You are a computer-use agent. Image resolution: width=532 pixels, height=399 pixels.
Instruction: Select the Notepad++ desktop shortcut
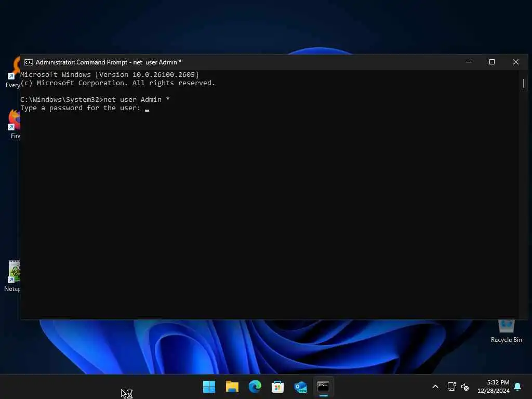coord(12,276)
